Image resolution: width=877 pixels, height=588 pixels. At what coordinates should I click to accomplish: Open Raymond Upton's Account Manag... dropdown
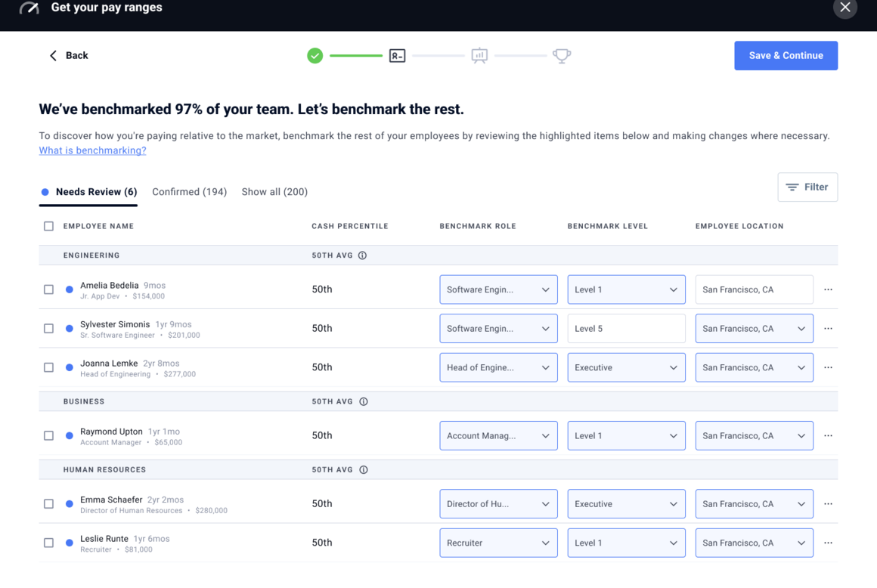pyautogui.click(x=498, y=436)
